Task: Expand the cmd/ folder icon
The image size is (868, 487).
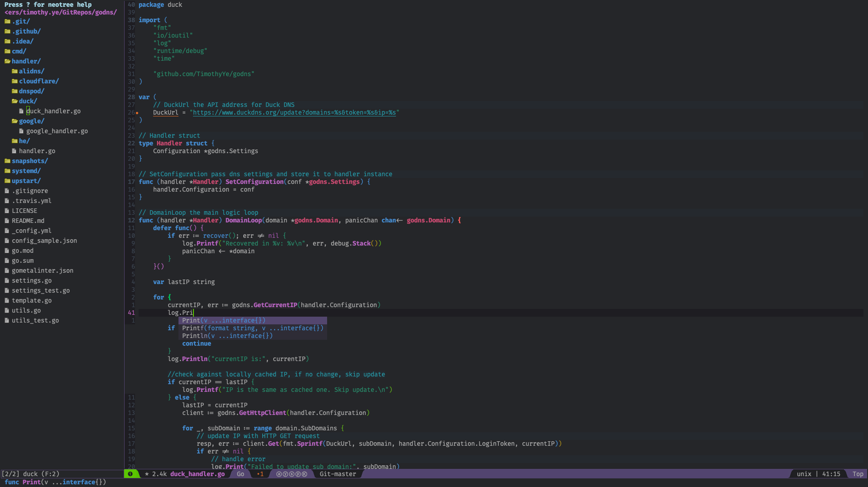Action: pyautogui.click(x=7, y=51)
